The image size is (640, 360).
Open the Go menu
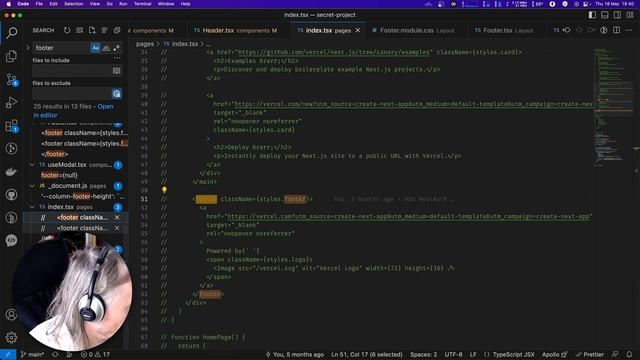pos(109,4)
